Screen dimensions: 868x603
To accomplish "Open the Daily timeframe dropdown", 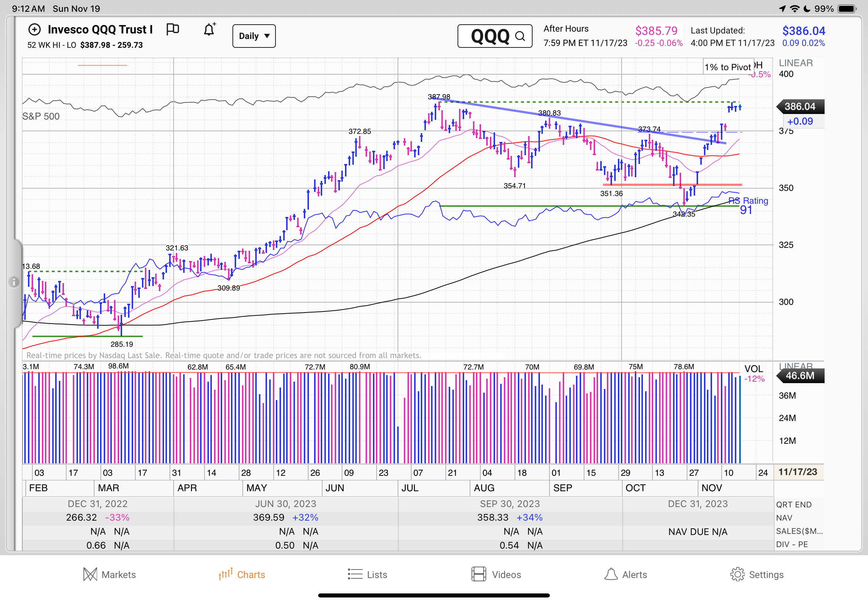I will 254,36.
